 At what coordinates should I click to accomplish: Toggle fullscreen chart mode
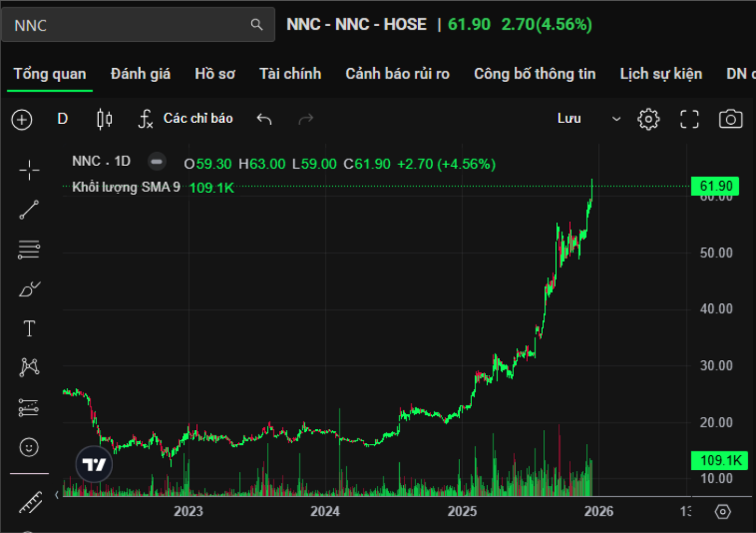coord(689,119)
